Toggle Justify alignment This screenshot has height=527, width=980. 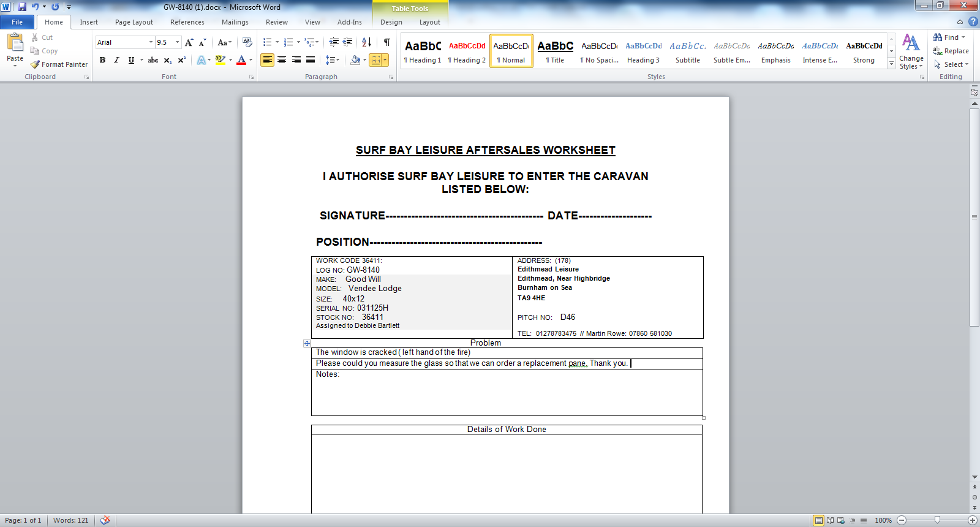pos(311,60)
